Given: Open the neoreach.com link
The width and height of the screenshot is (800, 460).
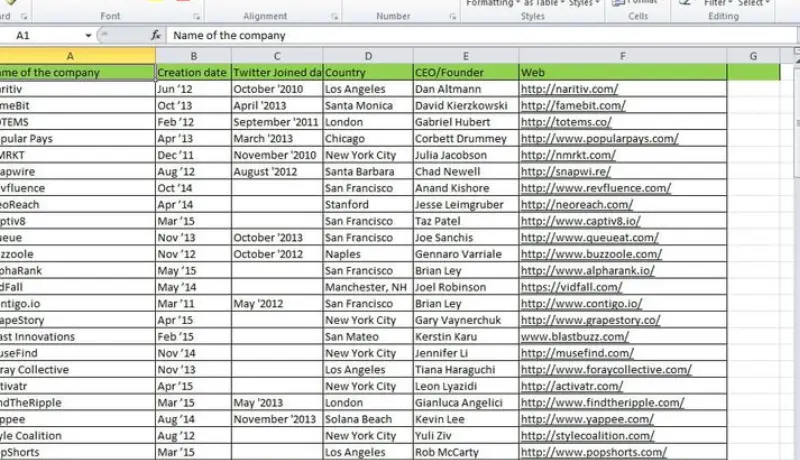Looking at the screenshot, I should [577, 205].
